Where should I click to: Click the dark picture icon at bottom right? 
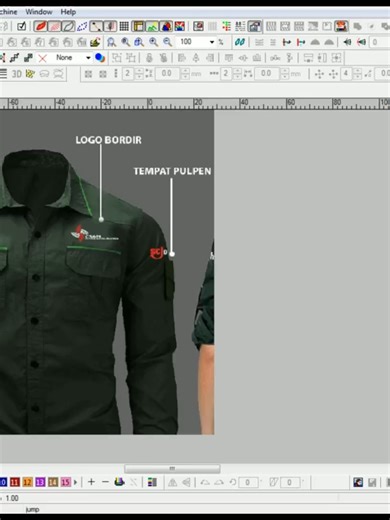tap(358, 482)
